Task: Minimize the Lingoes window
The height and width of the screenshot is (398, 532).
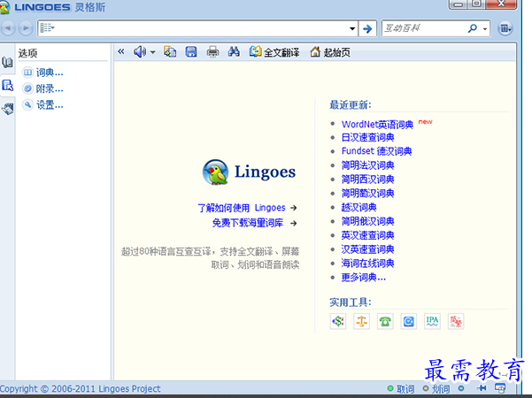Action: coord(458,4)
